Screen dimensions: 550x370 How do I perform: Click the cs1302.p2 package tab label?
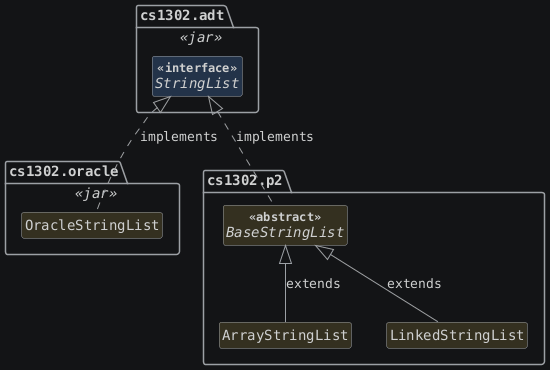[x=244, y=181]
